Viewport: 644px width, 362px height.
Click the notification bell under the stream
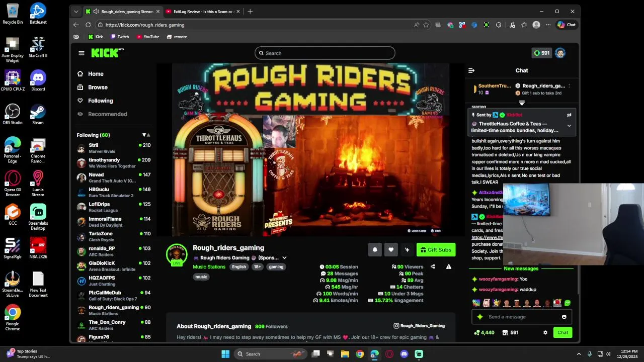[375, 250]
